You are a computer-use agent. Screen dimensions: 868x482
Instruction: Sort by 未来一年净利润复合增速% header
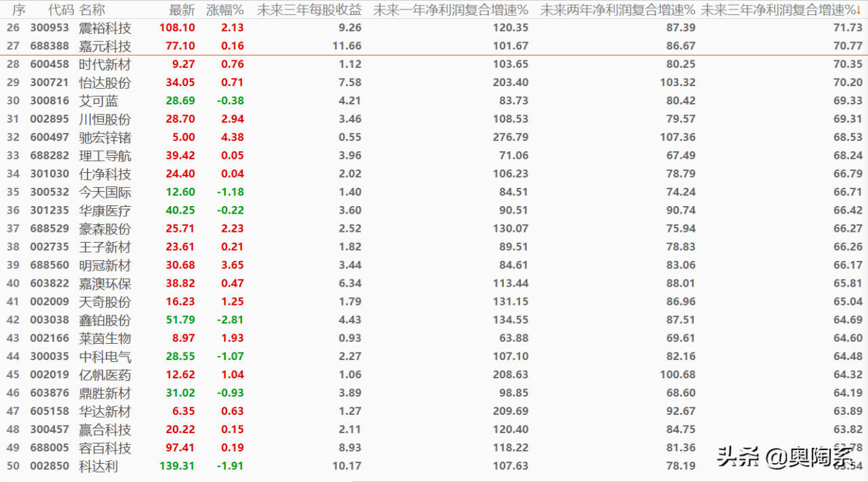pyautogui.click(x=450, y=10)
